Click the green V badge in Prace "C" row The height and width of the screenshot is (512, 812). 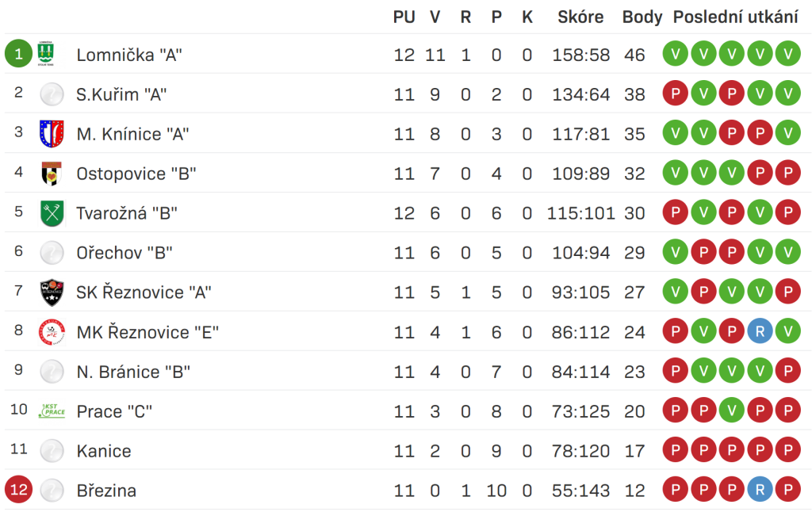pos(732,411)
